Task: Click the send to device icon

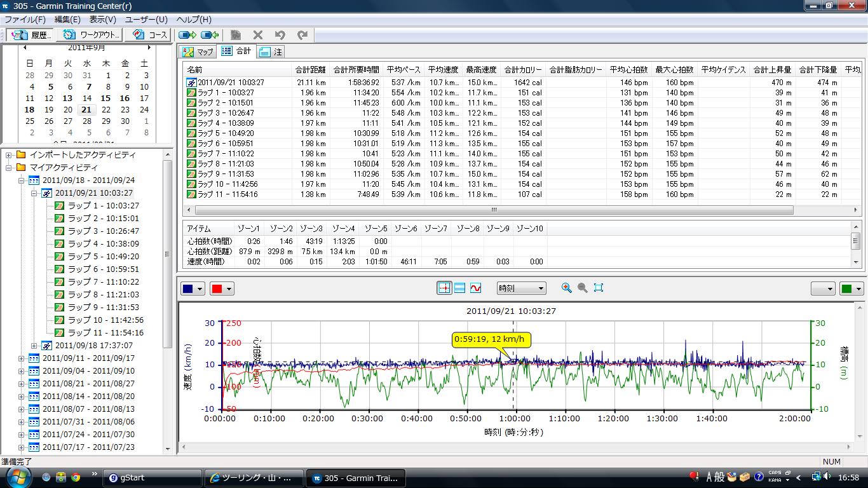Action: [x=187, y=35]
